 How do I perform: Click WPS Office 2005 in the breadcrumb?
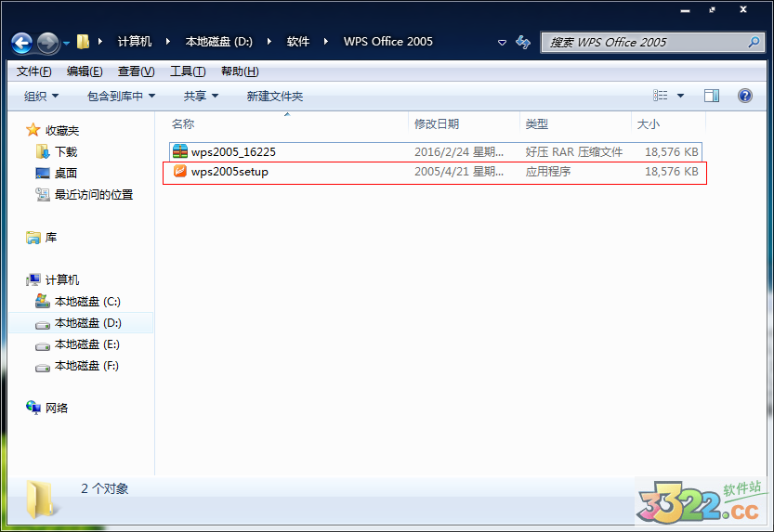coord(388,42)
